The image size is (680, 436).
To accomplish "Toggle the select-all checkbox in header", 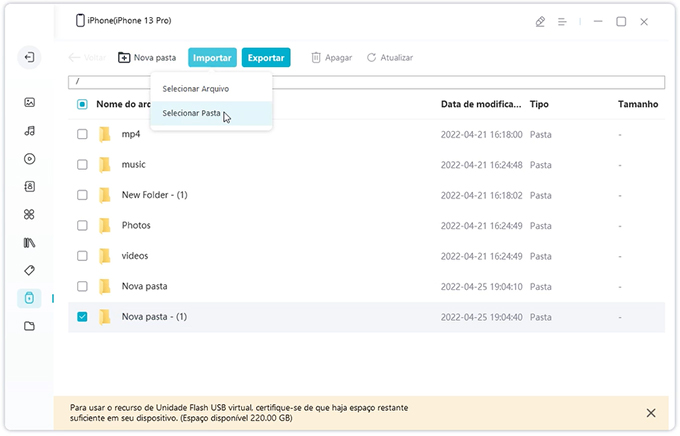I will click(x=82, y=104).
